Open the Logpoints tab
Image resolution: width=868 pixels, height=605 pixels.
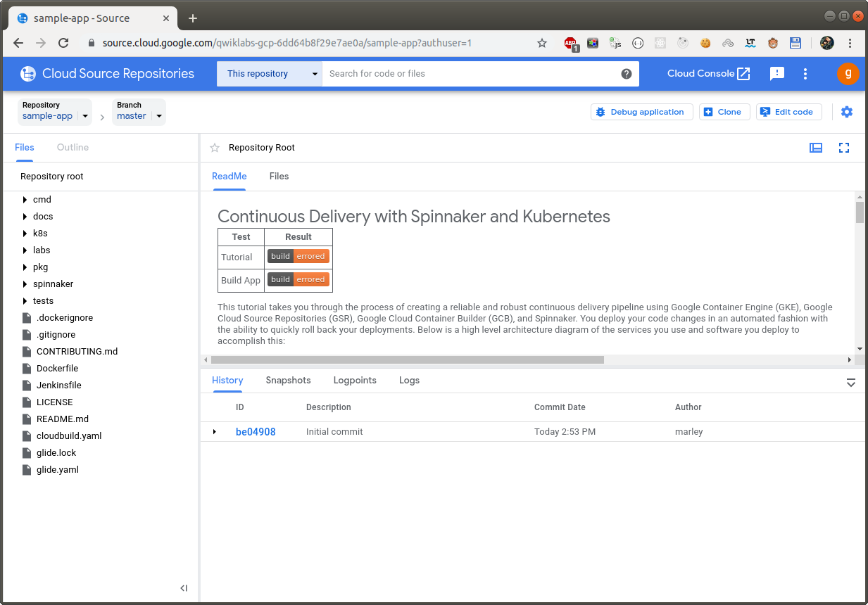click(355, 381)
